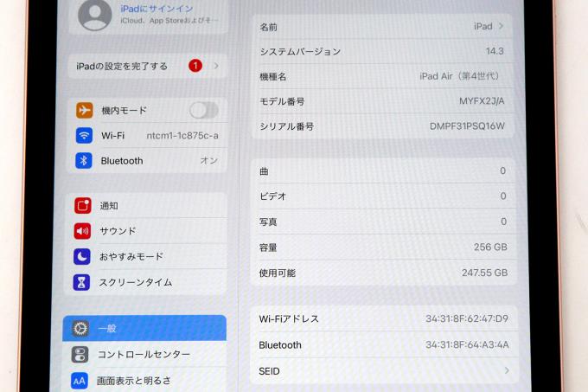Select model number MYFX2J/A
The width and height of the screenshot is (588, 392).
(x=482, y=101)
